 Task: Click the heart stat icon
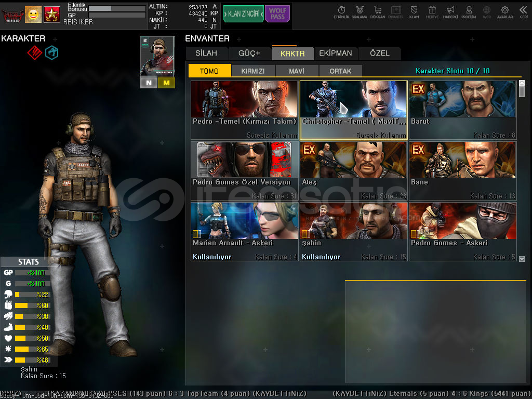[x=8, y=338]
